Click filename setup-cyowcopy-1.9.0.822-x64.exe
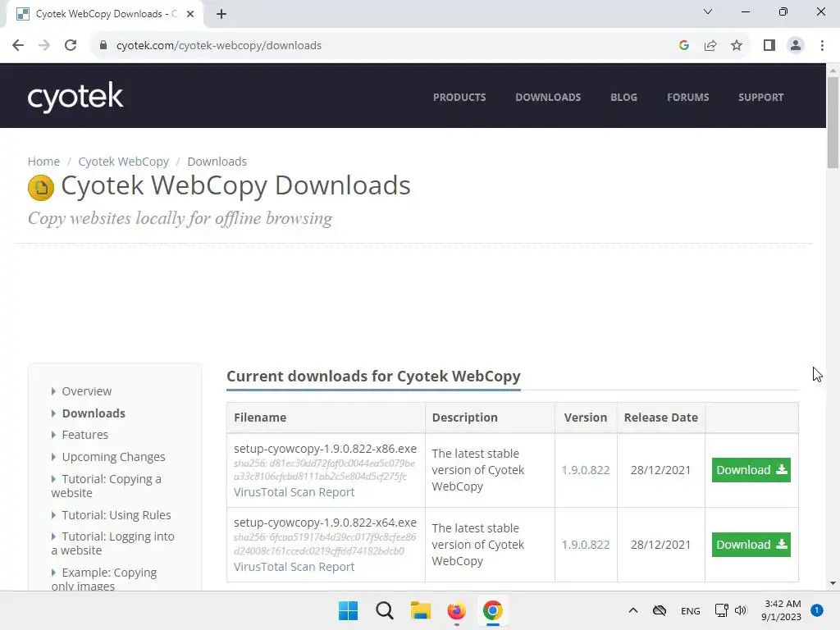 point(325,523)
